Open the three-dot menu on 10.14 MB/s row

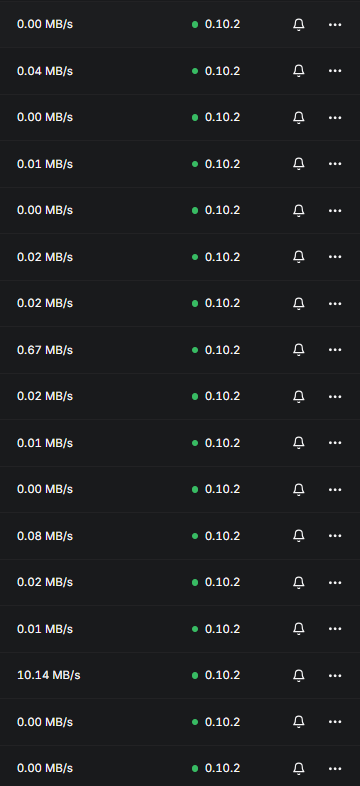point(335,675)
